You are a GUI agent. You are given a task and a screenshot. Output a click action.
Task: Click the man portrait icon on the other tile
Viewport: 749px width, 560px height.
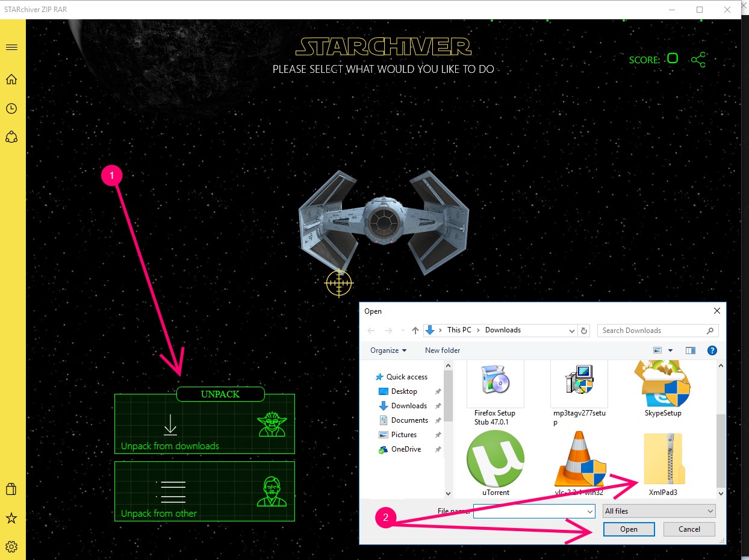tap(272, 491)
